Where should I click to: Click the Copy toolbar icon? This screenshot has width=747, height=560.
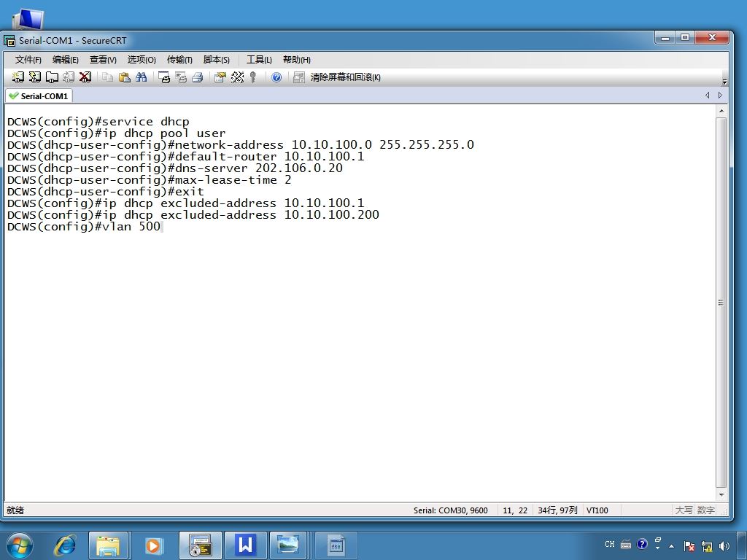click(108, 77)
